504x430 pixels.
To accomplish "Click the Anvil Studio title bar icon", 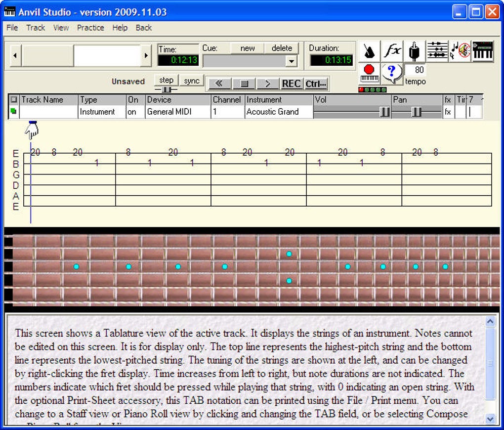I will (x=10, y=12).
